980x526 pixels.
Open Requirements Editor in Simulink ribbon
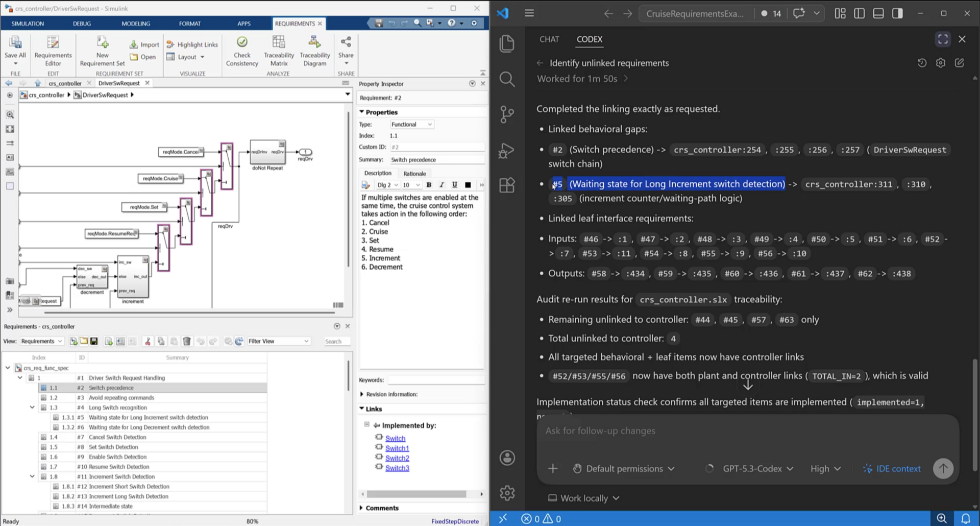53,51
